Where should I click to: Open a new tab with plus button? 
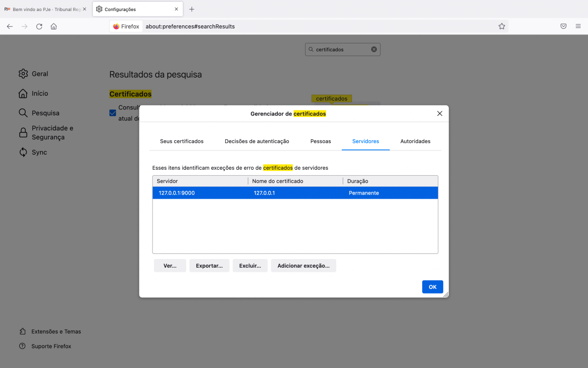(x=192, y=9)
